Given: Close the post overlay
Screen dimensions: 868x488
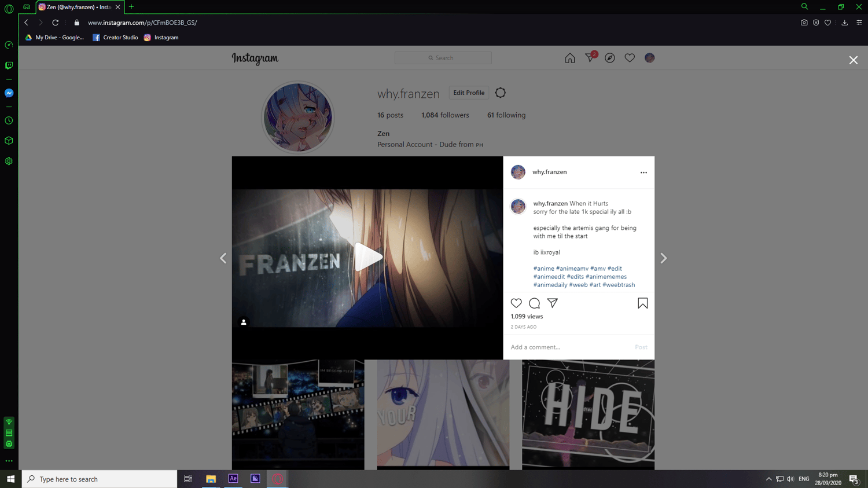Looking at the screenshot, I should (853, 60).
